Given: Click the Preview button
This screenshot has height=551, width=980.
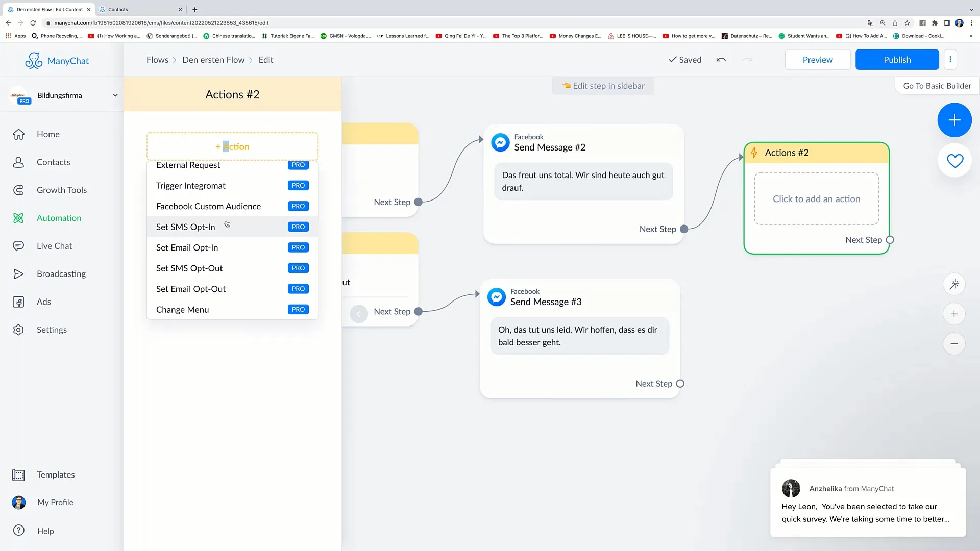Looking at the screenshot, I should 818,60.
